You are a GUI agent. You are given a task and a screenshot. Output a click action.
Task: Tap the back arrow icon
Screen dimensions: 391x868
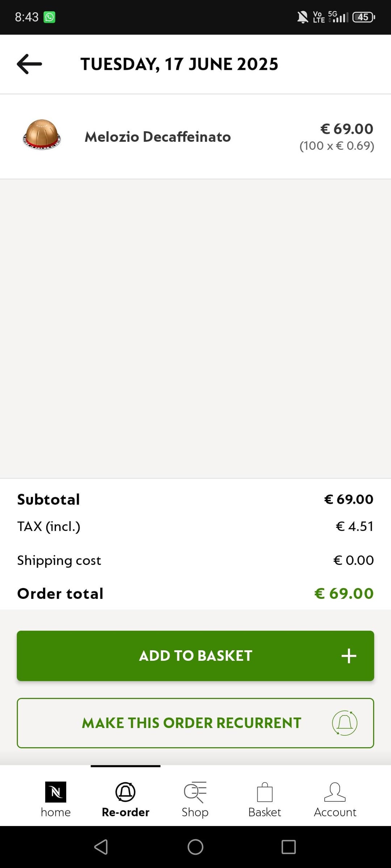(x=29, y=64)
